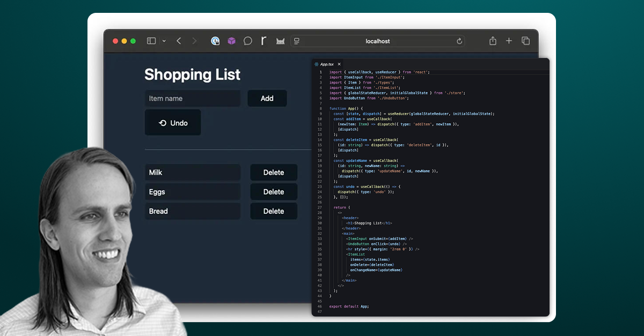Viewport: 644px width, 336px height.
Task: Click the localhost address bar
Action: [378, 41]
